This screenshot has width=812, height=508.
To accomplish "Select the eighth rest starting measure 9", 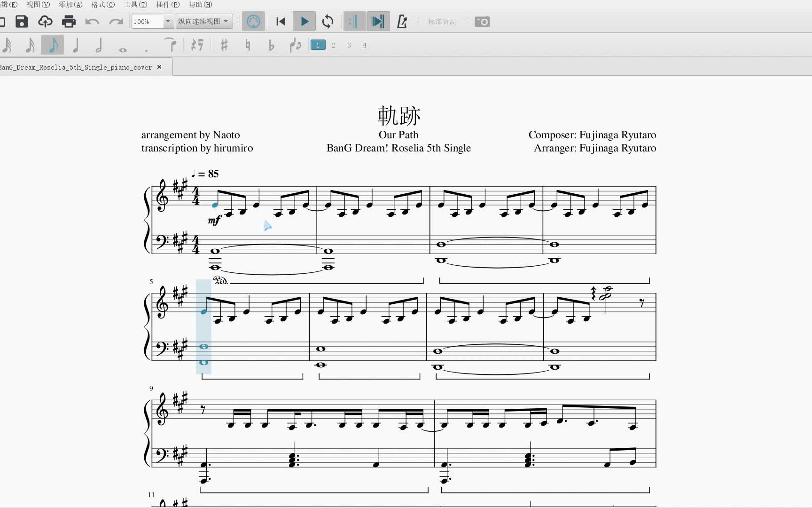I will coord(203,410).
